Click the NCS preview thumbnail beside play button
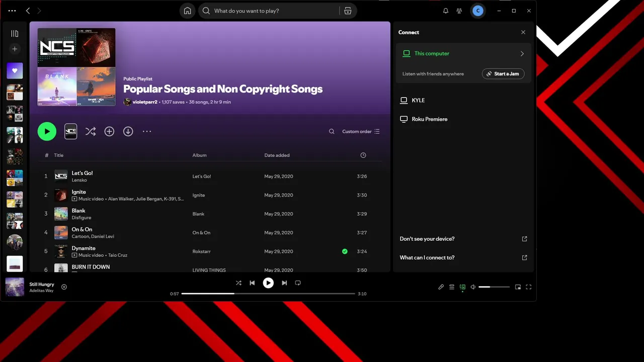 pos(71,131)
